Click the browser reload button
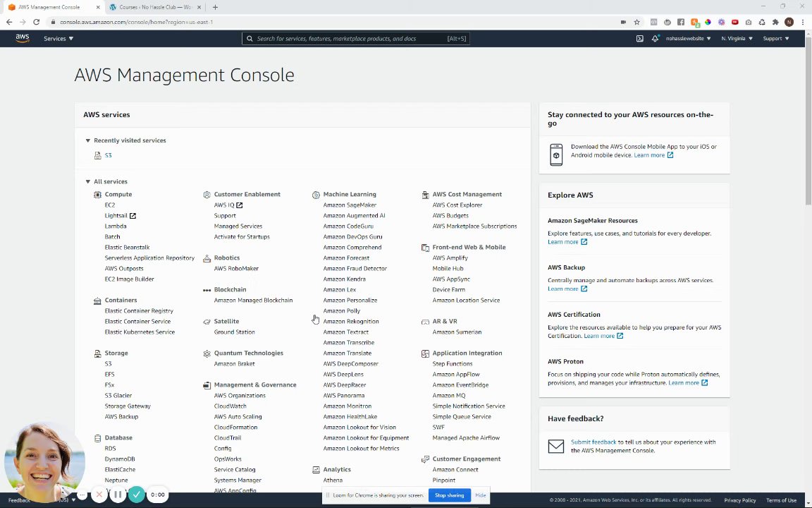The width and height of the screenshot is (812, 508). point(36,22)
